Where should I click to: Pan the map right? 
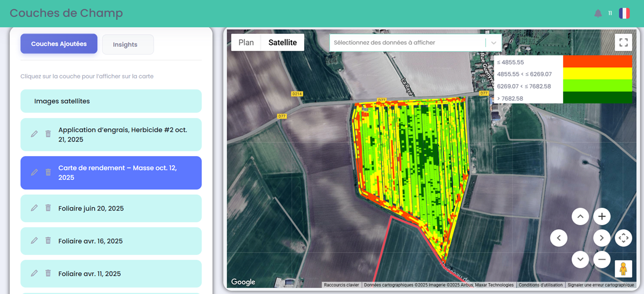tap(602, 238)
